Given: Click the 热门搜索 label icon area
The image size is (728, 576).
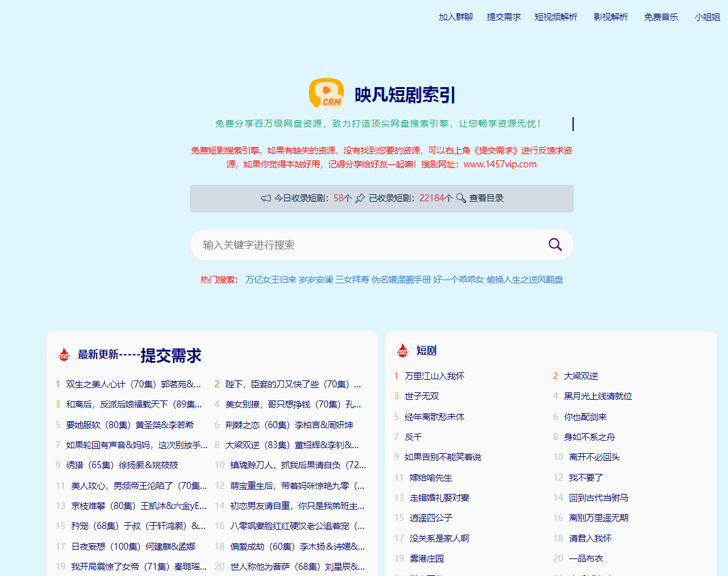Looking at the screenshot, I should tap(218, 280).
